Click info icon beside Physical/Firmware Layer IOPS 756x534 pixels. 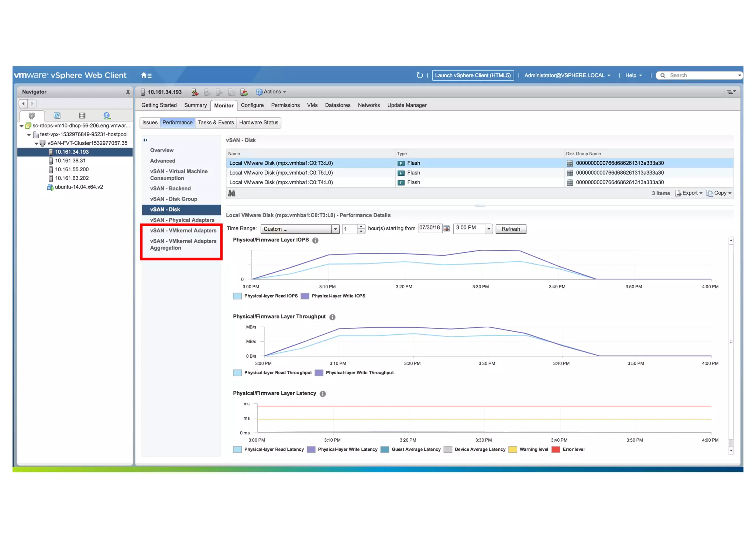[315, 240]
